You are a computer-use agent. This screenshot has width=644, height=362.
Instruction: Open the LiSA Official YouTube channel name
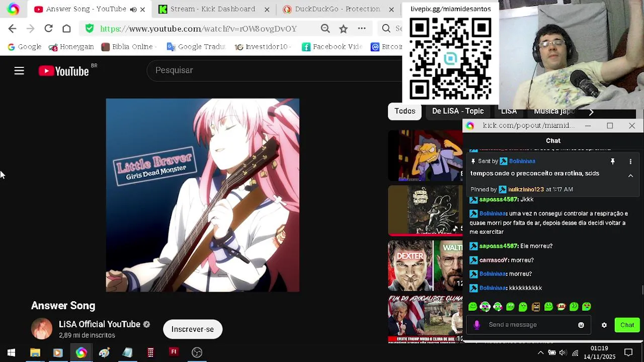click(100, 324)
